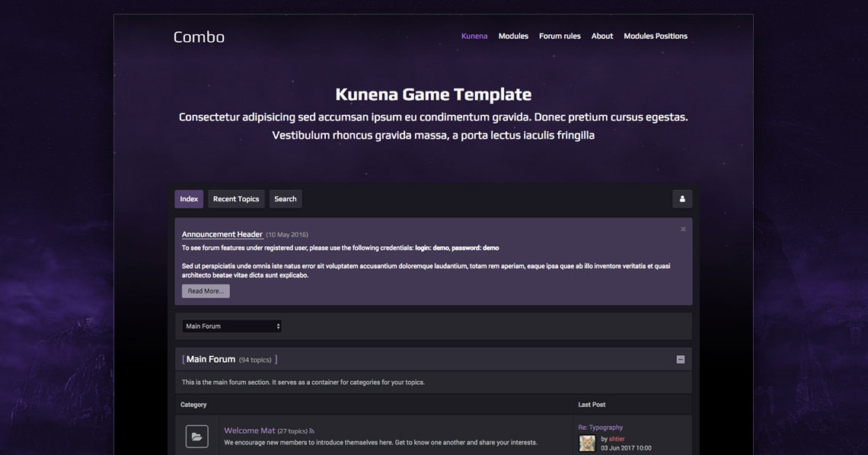The height and width of the screenshot is (455, 868).
Task: Click the Read More... button
Action: pyautogui.click(x=206, y=291)
